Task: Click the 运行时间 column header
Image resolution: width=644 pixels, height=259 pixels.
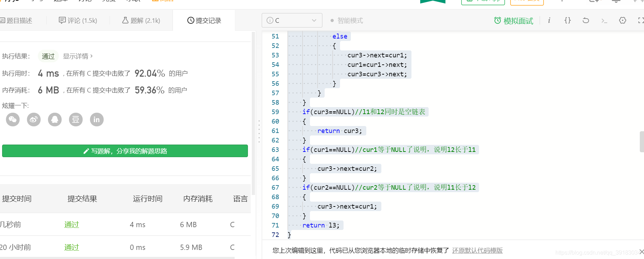Action: (x=148, y=199)
